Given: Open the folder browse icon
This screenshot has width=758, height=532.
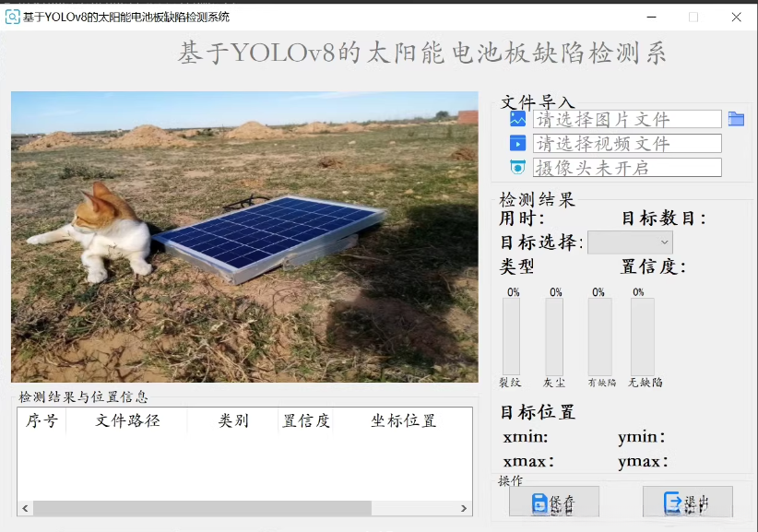Looking at the screenshot, I should pos(736,119).
